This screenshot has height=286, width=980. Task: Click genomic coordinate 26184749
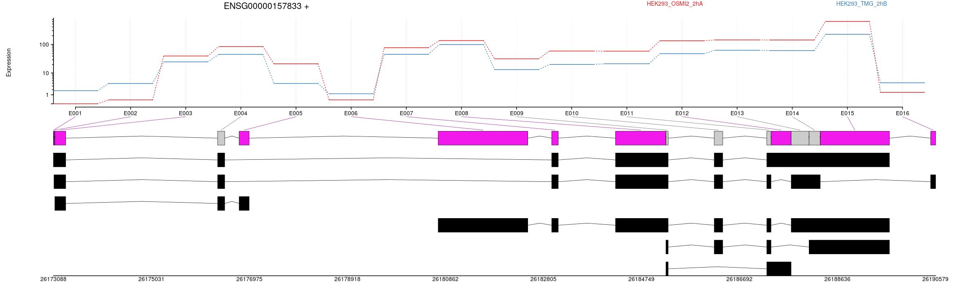pos(641,279)
